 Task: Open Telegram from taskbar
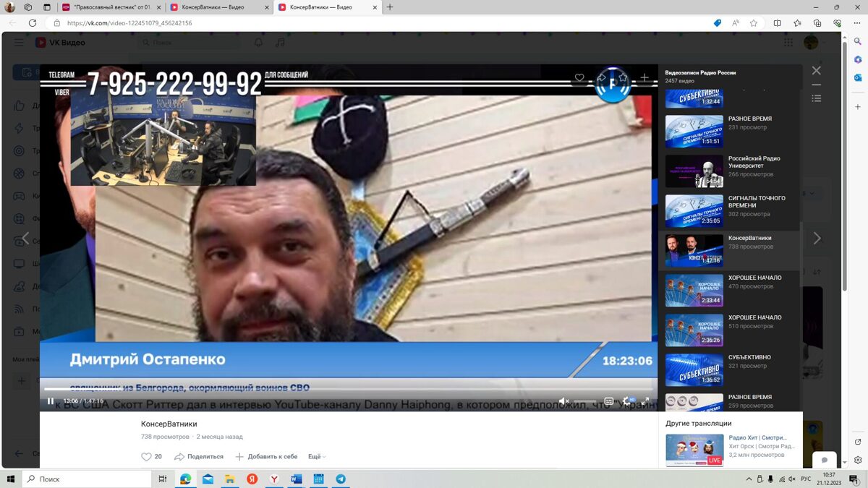click(x=341, y=479)
